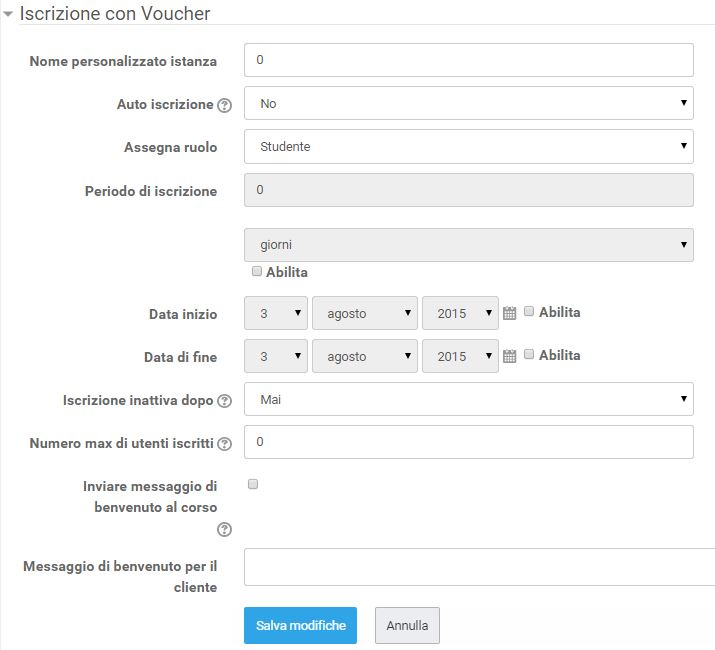715x650 pixels.
Task: Check the Inviare messaggio di benvenuto checkbox
Action: [x=253, y=484]
